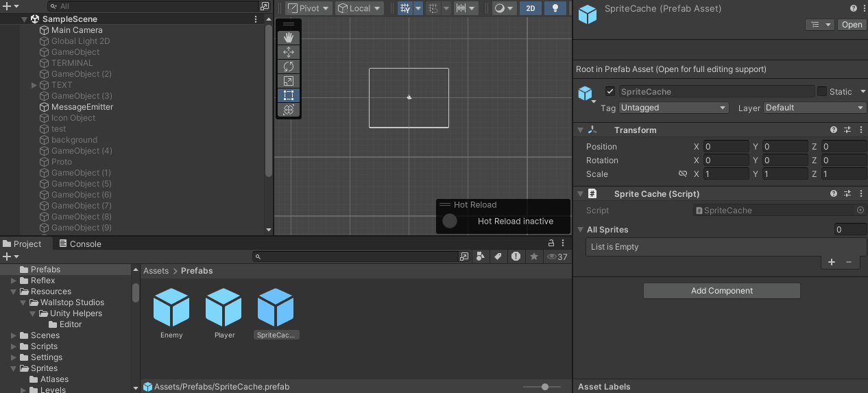The height and width of the screenshot is (393, 868).
Task: Open the Tag dropdown showing Untagged
Action: (673, 108)
